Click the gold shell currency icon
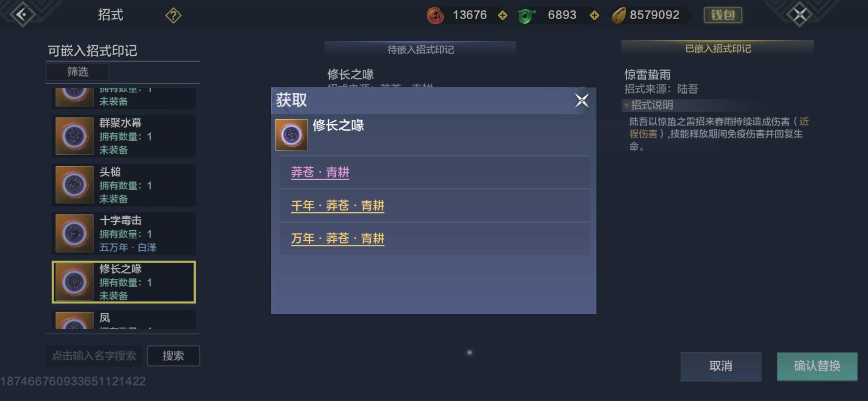This screenshot has width=868, height=401. 619,16
